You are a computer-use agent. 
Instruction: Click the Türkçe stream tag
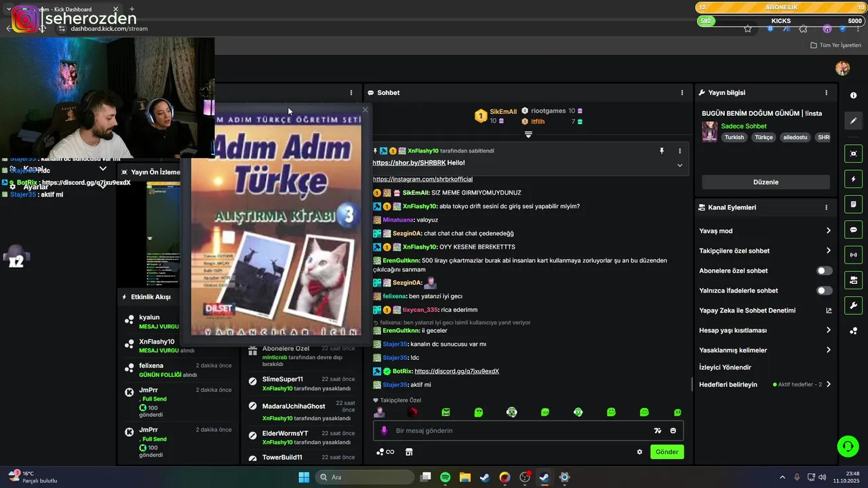tap(764, 137)
